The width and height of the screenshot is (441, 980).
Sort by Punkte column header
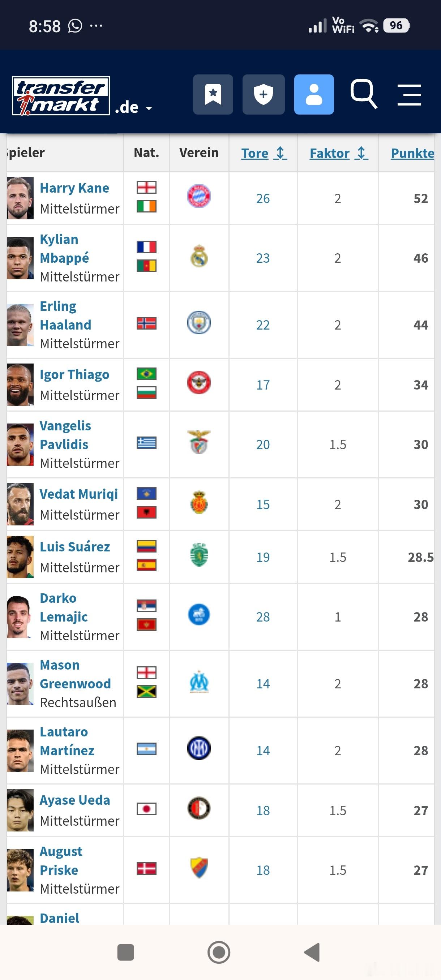(x=412, y=153)
